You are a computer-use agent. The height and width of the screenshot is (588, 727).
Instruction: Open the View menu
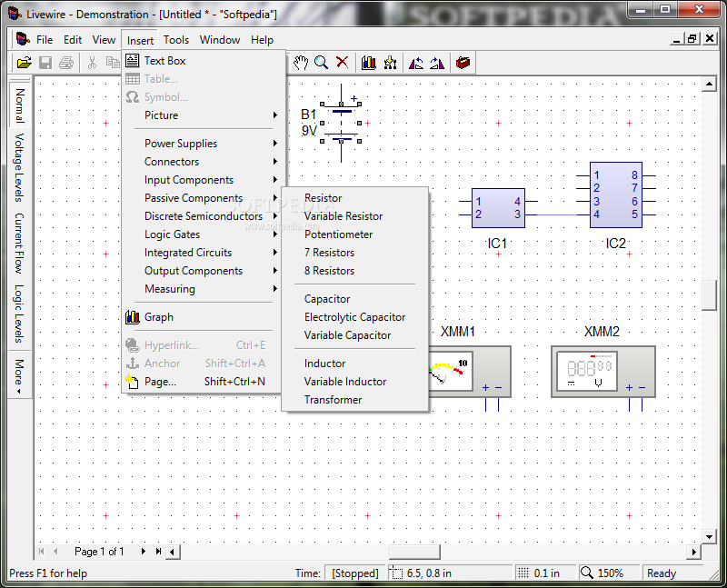104,40
